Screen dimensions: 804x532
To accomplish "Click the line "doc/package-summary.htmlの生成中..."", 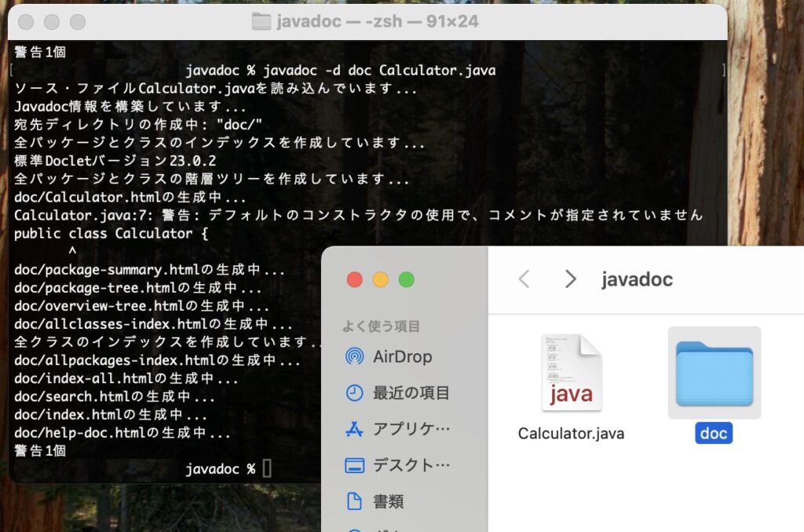I will coord(150,270).
